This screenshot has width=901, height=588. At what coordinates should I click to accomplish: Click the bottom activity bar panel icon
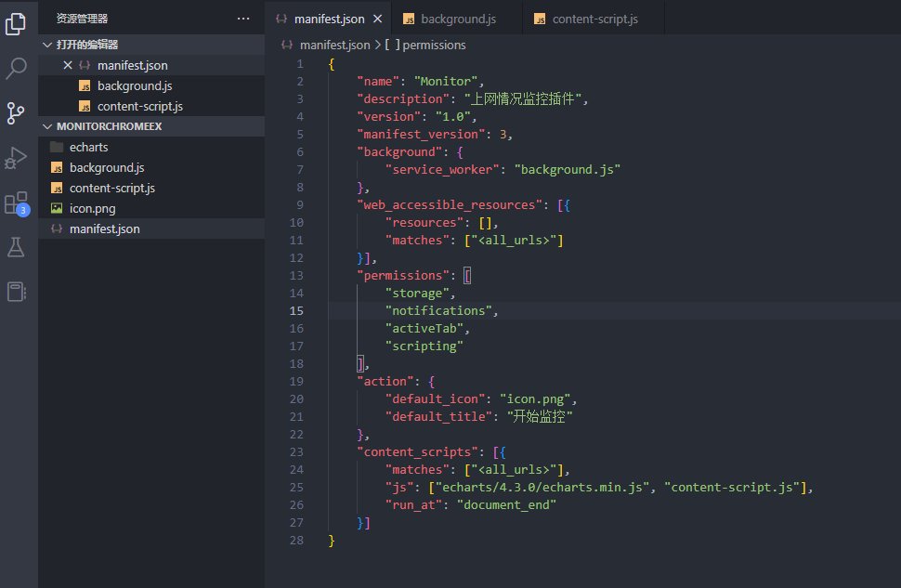tap(16, 292)
